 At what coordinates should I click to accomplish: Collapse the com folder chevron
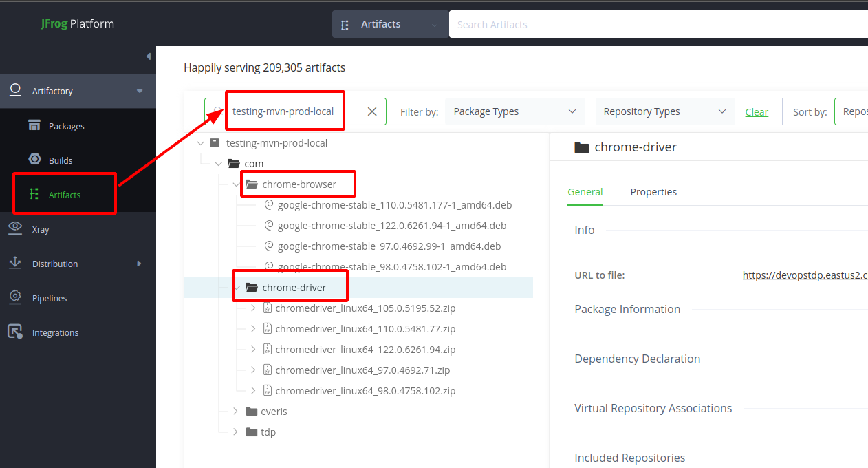click(219, 164)
